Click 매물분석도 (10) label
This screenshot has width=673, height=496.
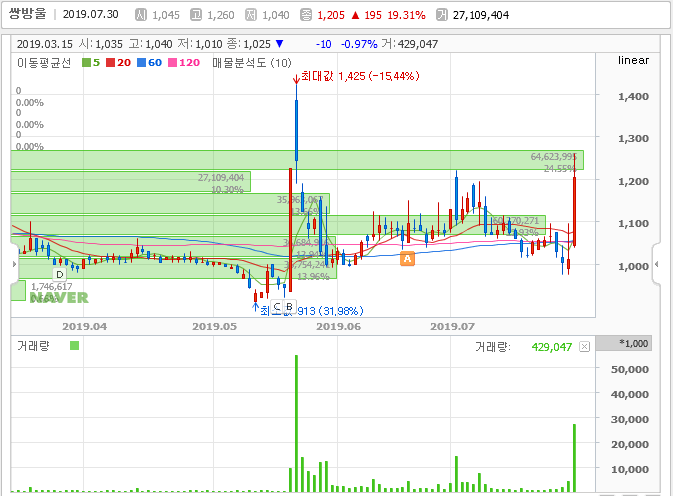click(252, 63)
